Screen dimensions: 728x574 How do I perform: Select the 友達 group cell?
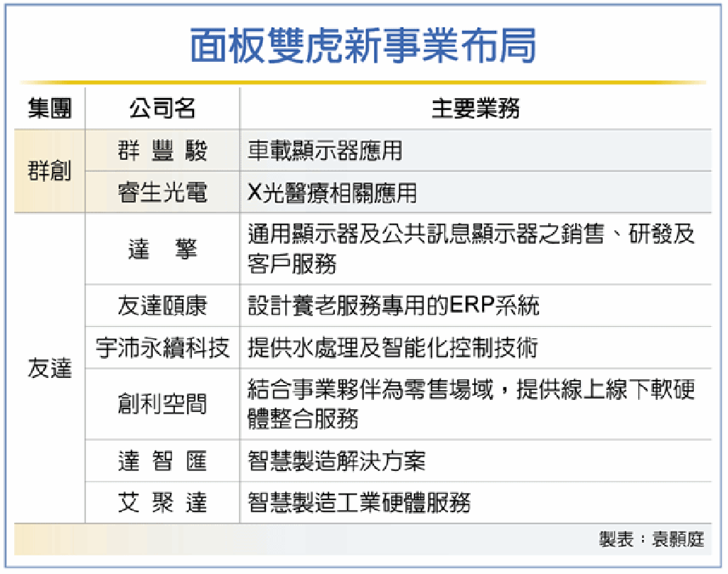pos(50,369)
